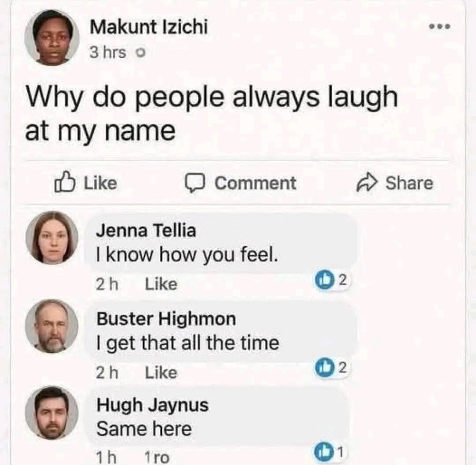Open Makunt Izichi's profile picture
This screenshot has height=465, width=476.
(x=52, y=37)
